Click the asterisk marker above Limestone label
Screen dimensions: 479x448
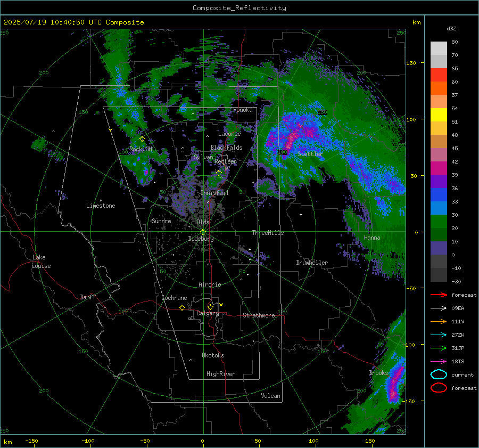click(101, 201)
